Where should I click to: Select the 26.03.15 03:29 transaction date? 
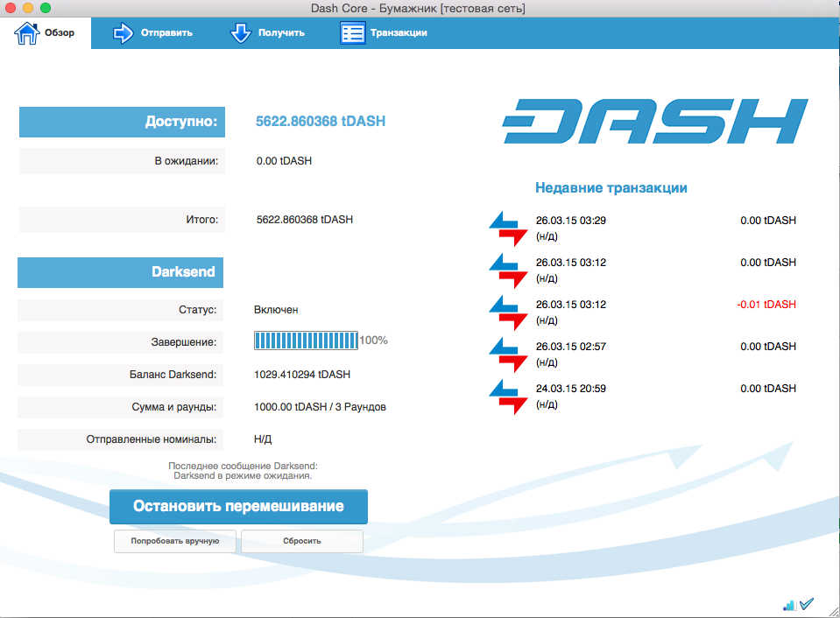[570, 221]
